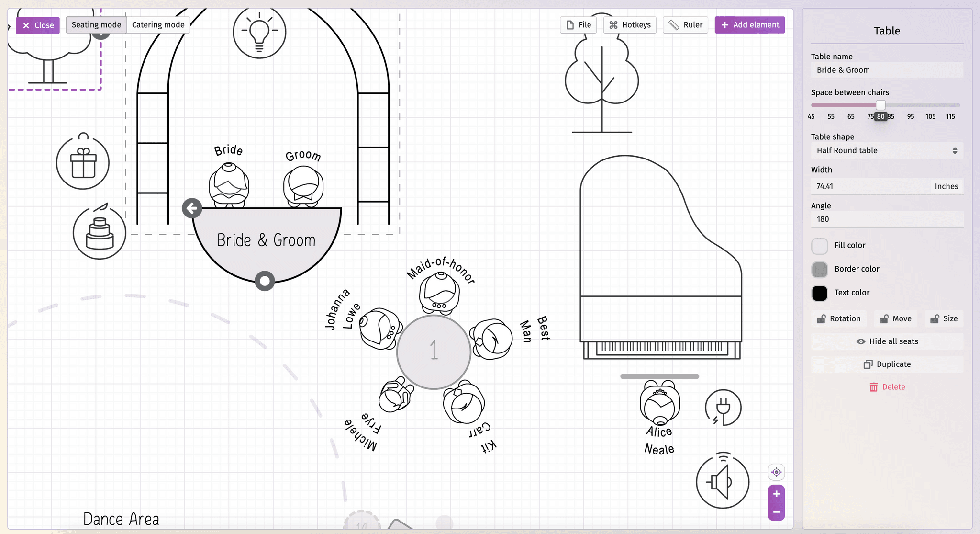Click the gift box icon on canvas
The width and height of the screenshot is (980, 534).
[83, 162]
